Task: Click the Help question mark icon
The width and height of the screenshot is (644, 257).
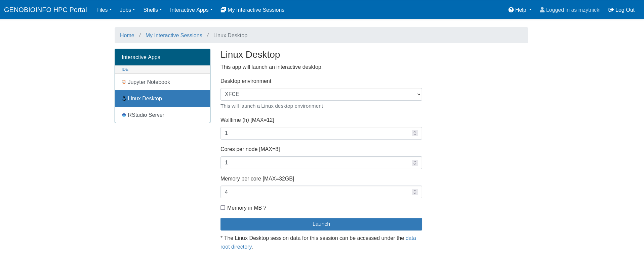Action: tap(511, 10)
